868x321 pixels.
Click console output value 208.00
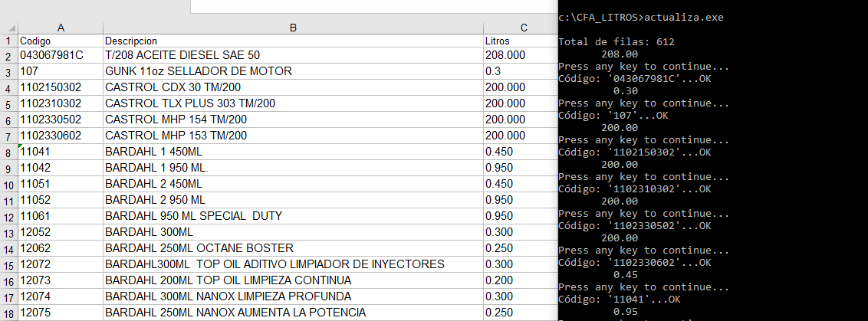(x=620, y=54)
